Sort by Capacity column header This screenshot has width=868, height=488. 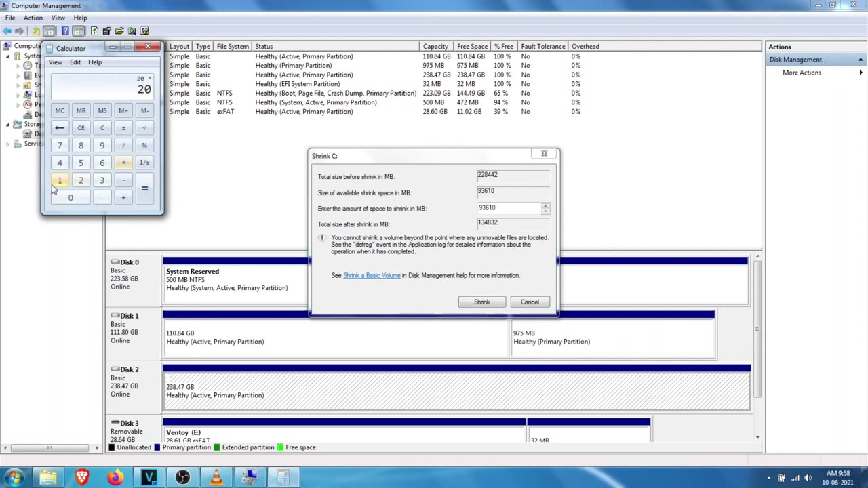pyautogui.click(x=436, y=47)
